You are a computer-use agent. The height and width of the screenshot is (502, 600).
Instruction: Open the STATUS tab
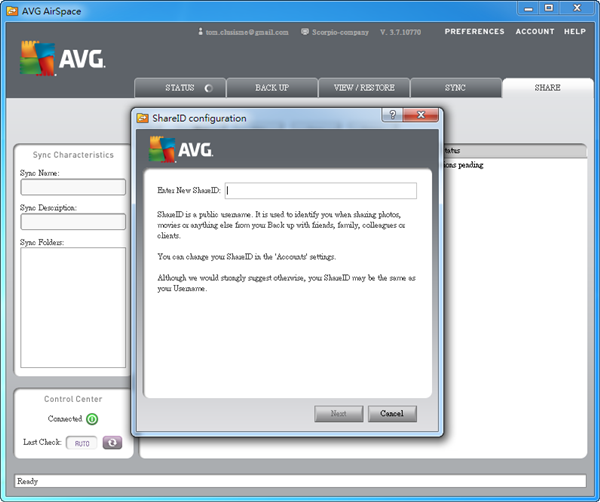(180, 88)
